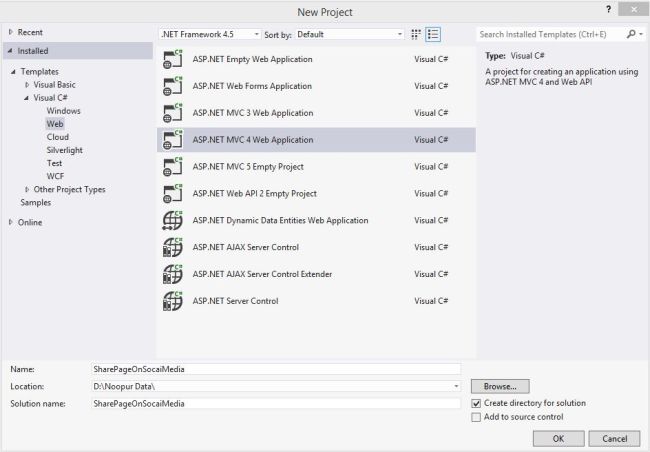Select the Test template category
The height and width of the screenshot is (452, 650).
[54, 163]
